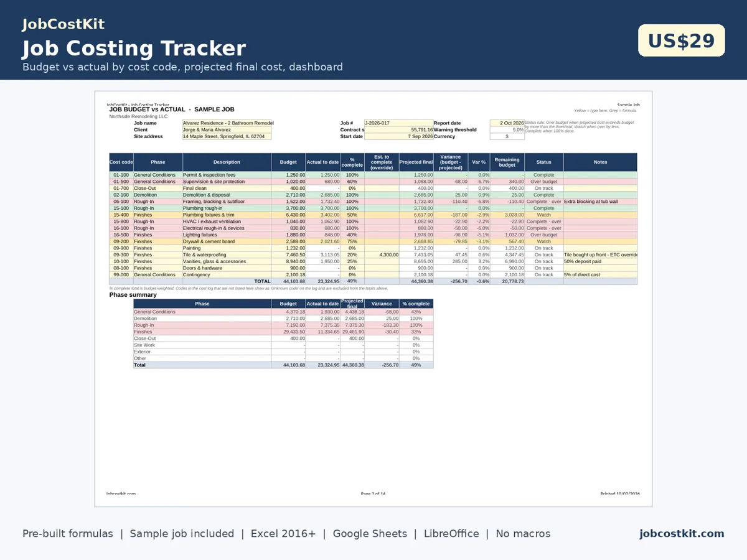Click the Northside Remodeling LLC company name
The width and height of the screenshot is (747, 560).
pyautogui.click(x=138, y=116)
